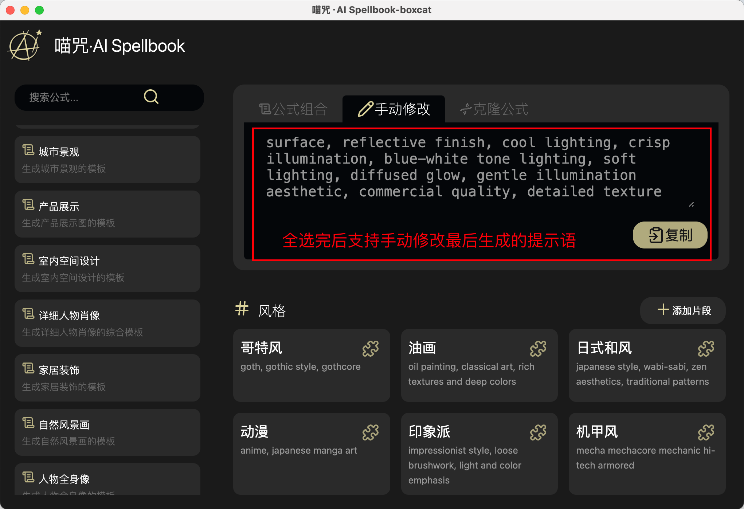Select the 印象派 style card title
The image size is (744, 510).
(x=429, y=432)
